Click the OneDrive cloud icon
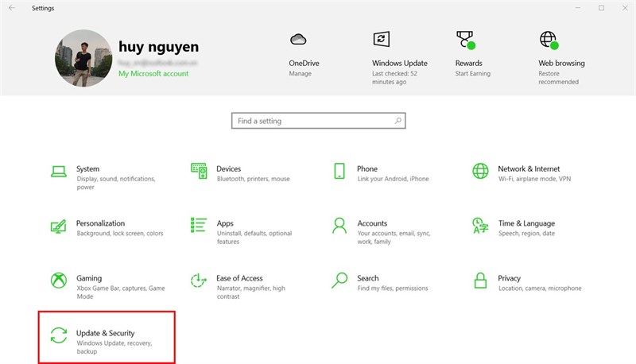The width and height of the screenshot is (636, 364). pos(299,40)
